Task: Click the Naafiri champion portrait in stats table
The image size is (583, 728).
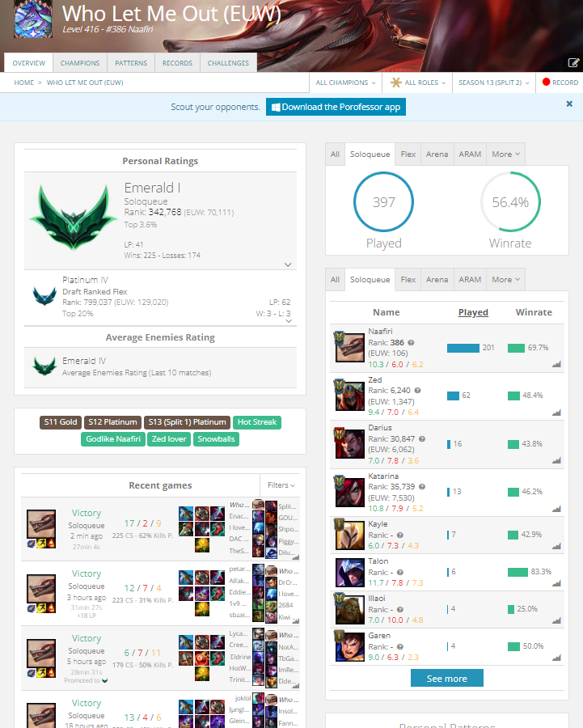Action: coord(350,347)
